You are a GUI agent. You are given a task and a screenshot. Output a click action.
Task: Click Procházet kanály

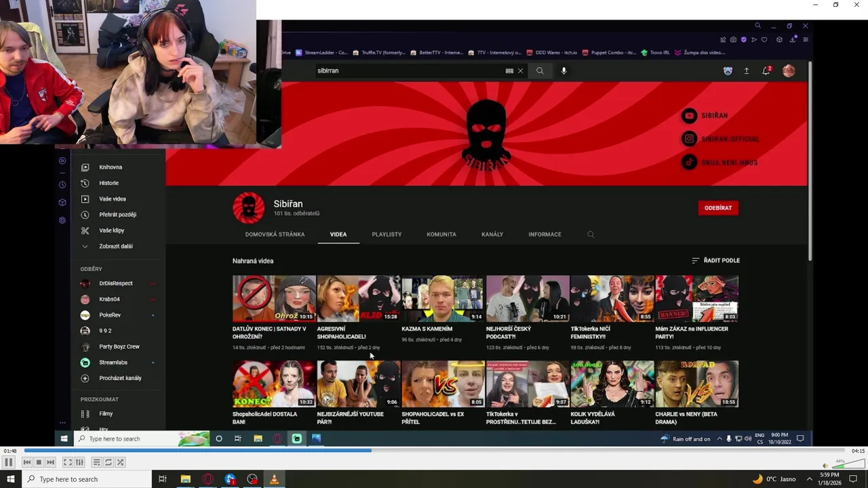pyautogui.click(x=120, y=378)
